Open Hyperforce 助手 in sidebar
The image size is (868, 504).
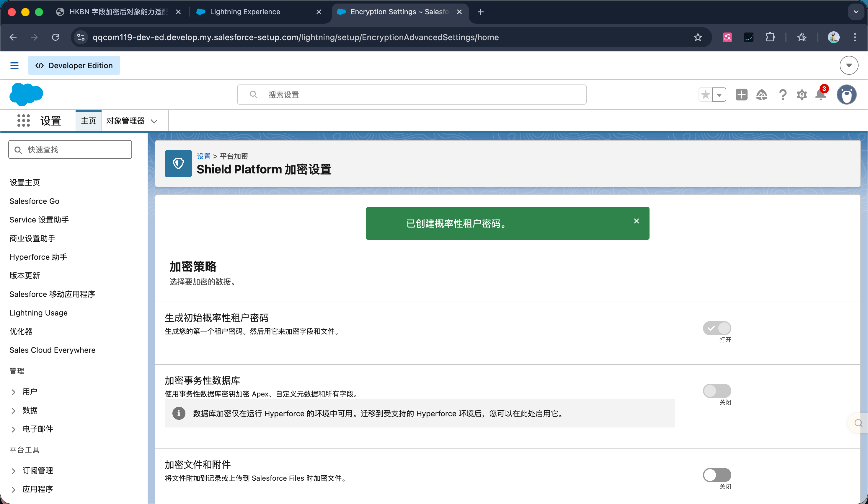coord(38,257)
